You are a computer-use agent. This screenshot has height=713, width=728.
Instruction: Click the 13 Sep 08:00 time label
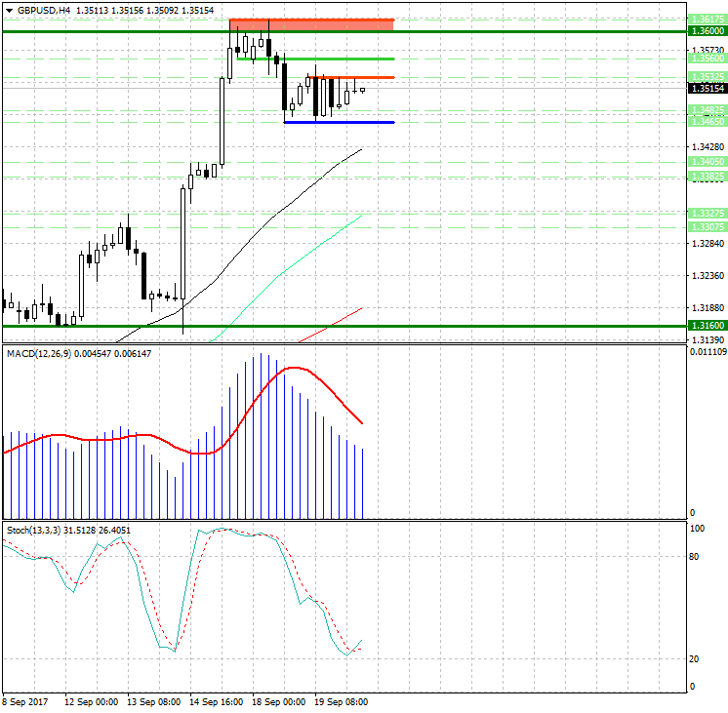pos(153,702)
